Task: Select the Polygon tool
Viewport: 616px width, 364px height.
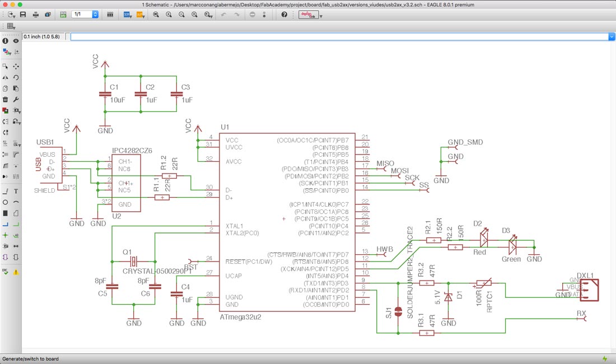Action: point(16,213)
